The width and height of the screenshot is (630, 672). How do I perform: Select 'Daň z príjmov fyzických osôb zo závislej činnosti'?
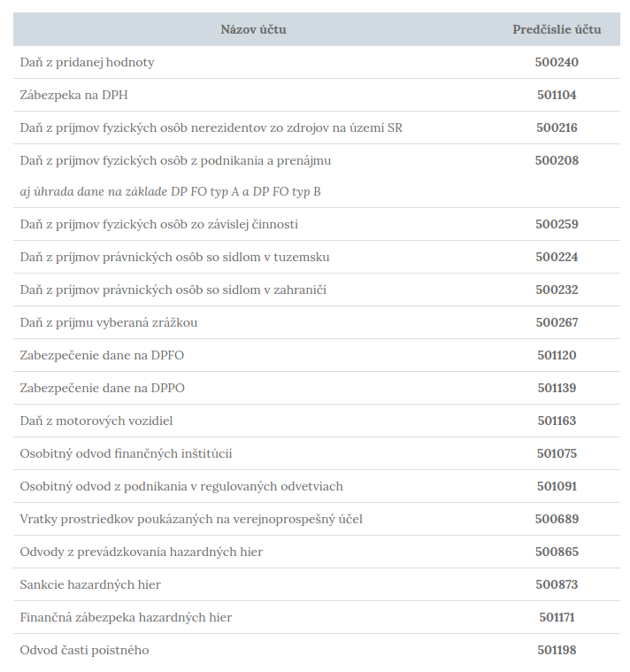click(x=159, y=224)
